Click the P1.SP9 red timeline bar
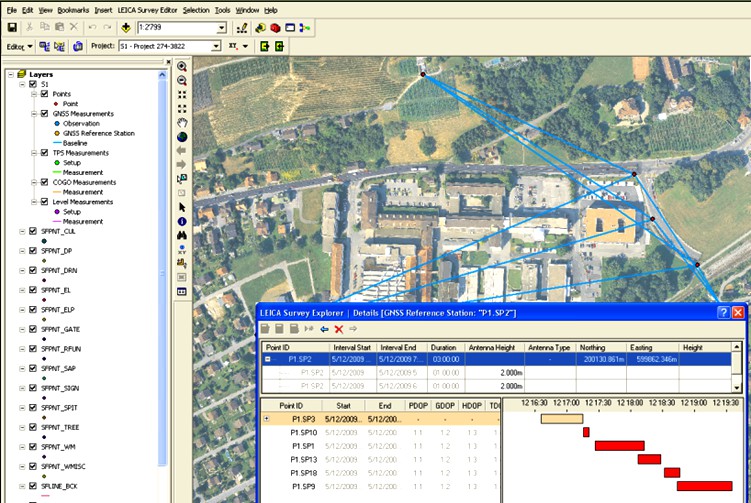 coord(705,486)
